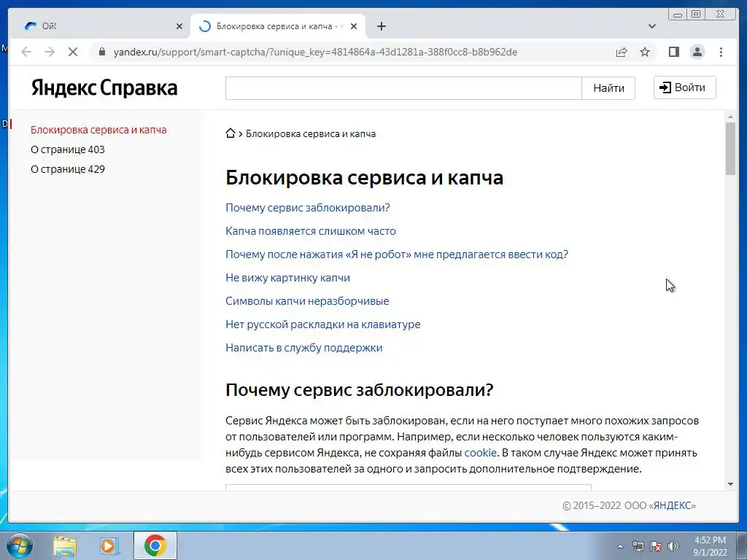
Task: Click the Войти login button
Action: [684, 87]
